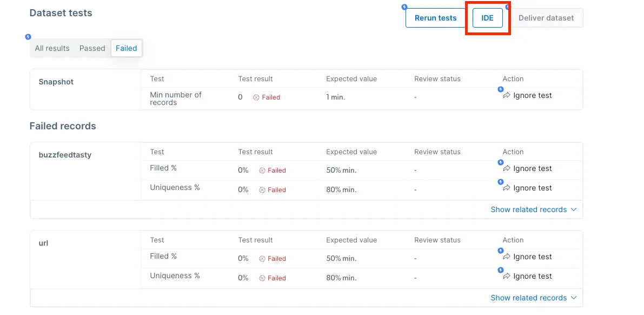This screenshot has width=644, height=315.
Task: Open the IDE button
Action: pyautogui.click(x=488, y=18)
